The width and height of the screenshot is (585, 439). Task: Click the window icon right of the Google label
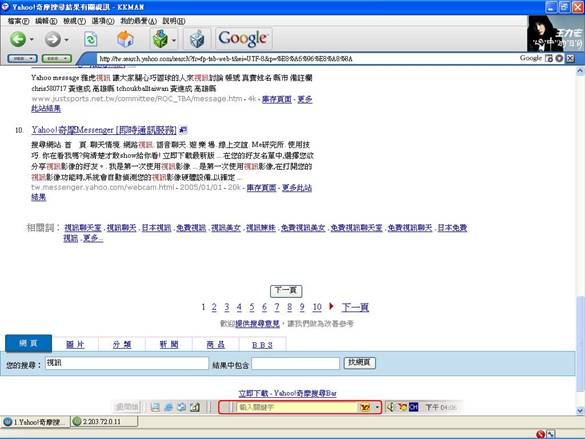tap(549, 58)
